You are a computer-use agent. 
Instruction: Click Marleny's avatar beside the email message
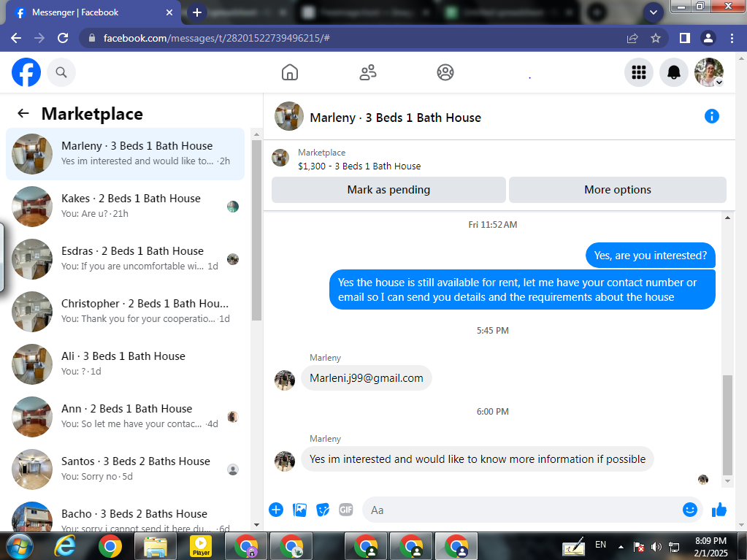[x=284, y=380]
